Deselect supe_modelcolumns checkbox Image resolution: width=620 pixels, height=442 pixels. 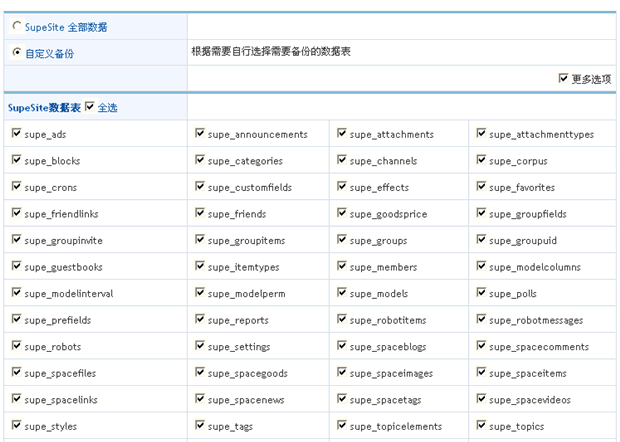[x=481, y=265]
